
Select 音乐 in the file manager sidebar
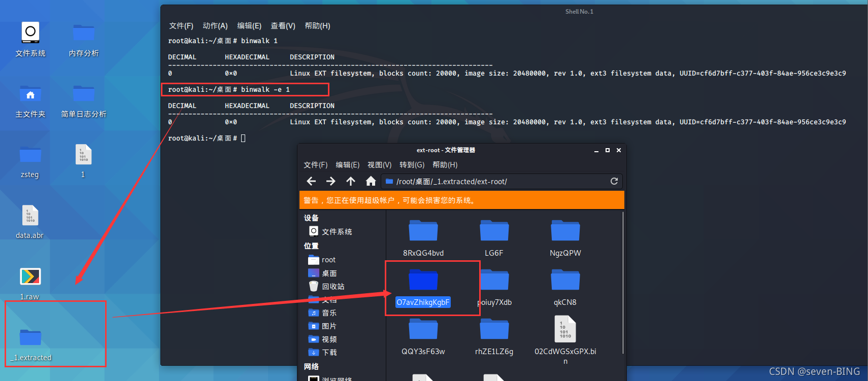pyautogui.click(x=322, y=313)
